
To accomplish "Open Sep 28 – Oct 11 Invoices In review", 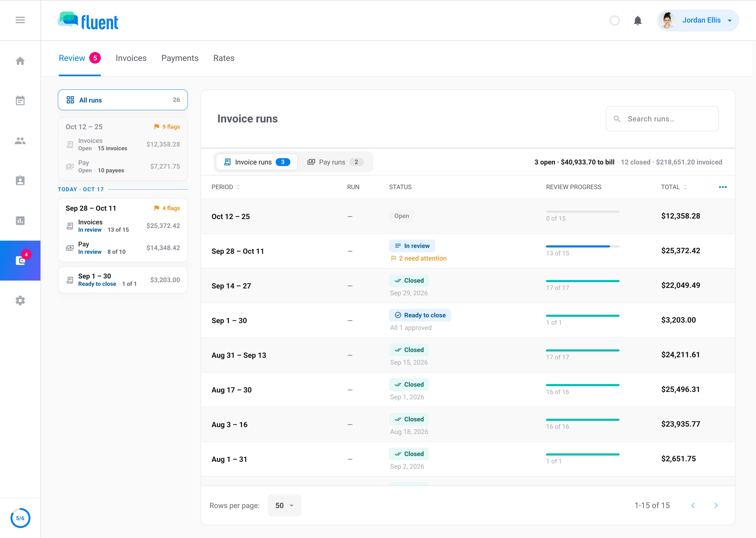I will pos(123,226).
